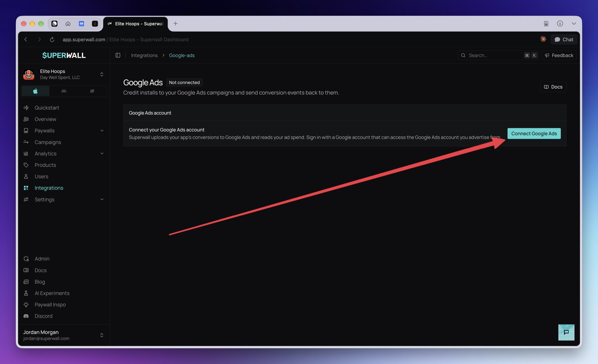The height and width of the screenshot is (364, 598).
Task: Click the Superwall logo
Action: click(64, 55)
